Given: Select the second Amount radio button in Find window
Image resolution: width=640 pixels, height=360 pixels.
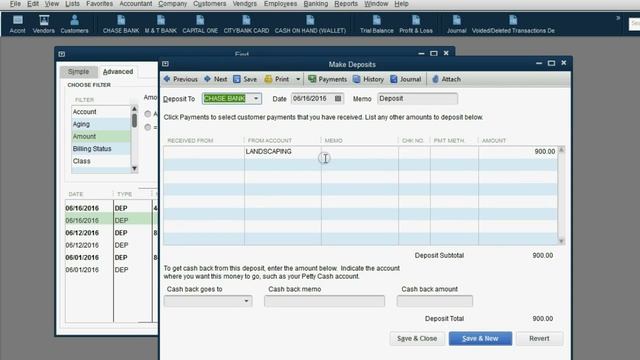Looking at the screenshot, I should pyautogui.click(x=148, y=127).
